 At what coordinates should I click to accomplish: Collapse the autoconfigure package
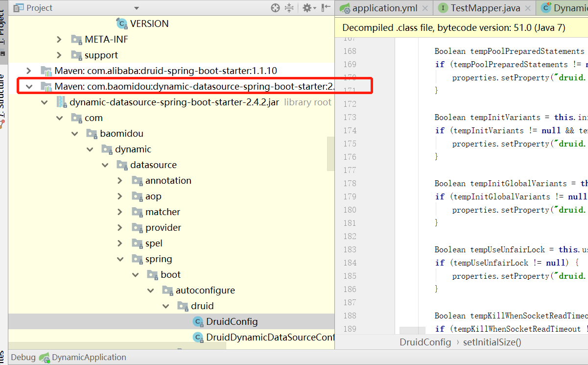tap(151, 290)
